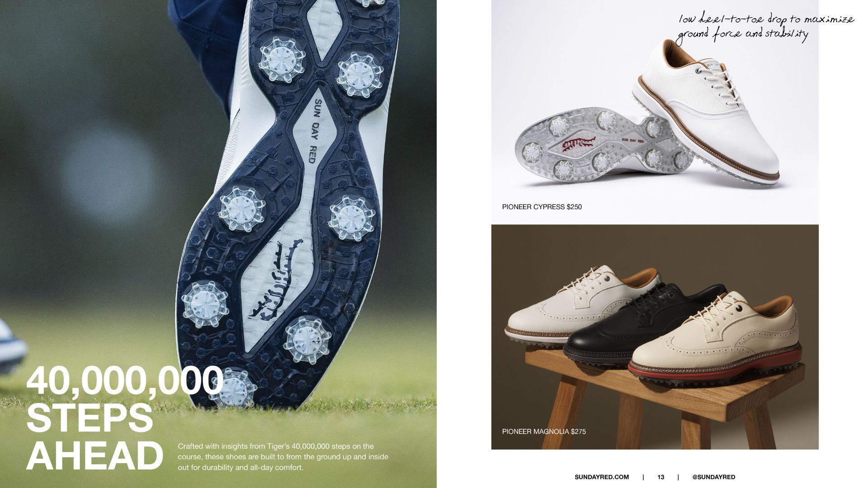Click the leftmost cream wingtip shoe

click(x=565, y=307)
